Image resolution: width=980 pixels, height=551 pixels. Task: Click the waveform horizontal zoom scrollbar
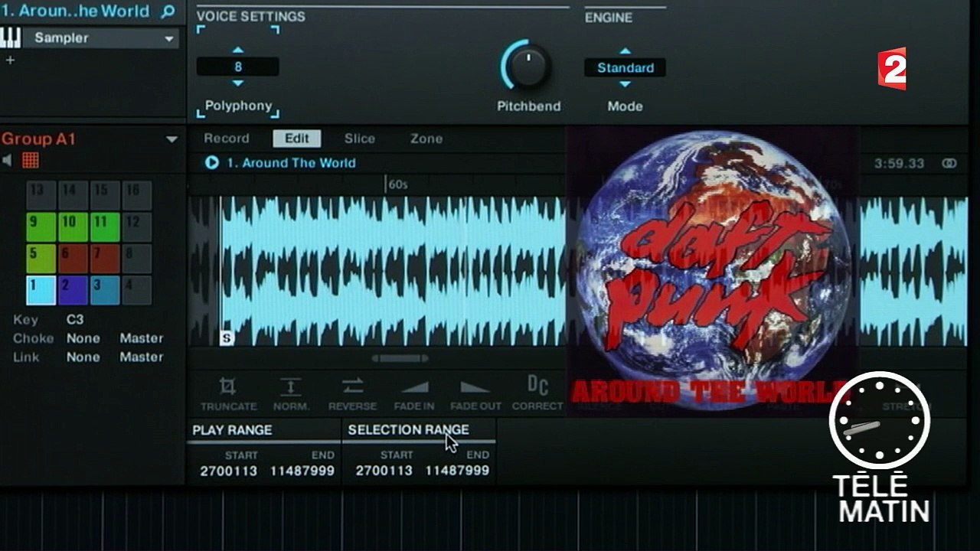pos(400,358)
